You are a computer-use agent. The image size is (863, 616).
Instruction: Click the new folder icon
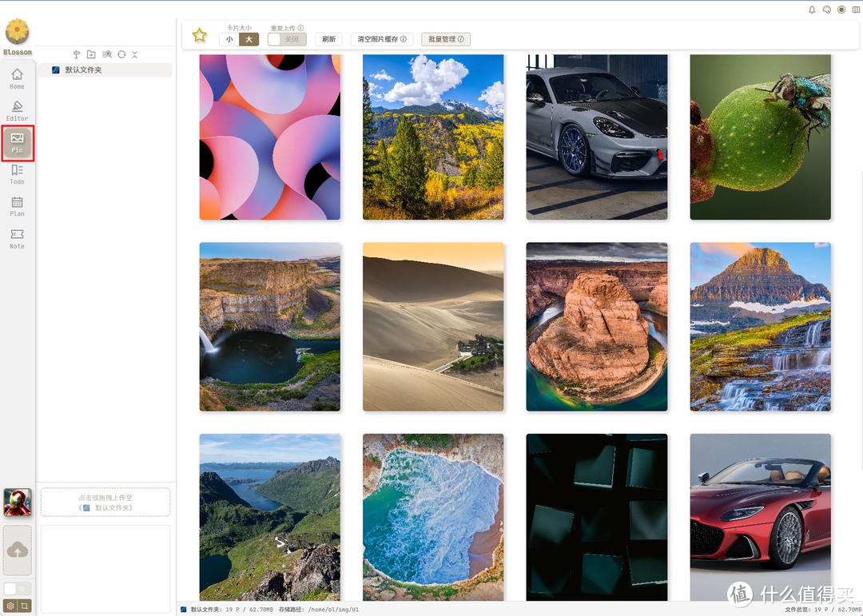point(92,54)
